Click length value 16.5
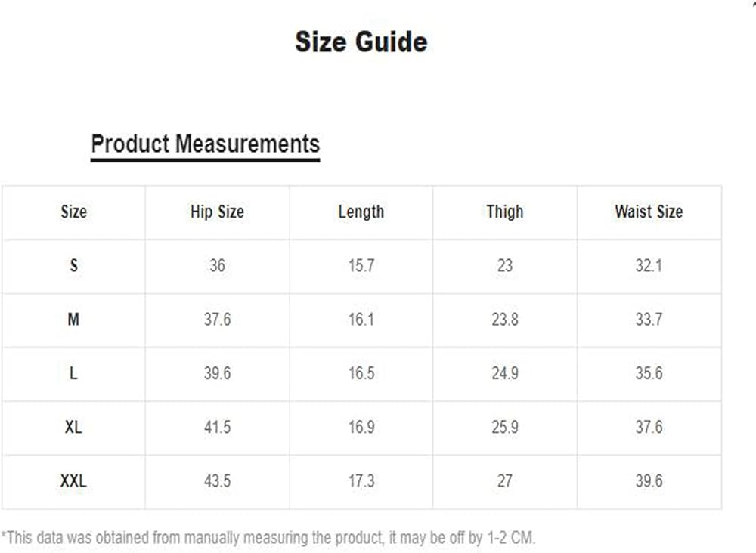 click(x=361, y=373)
